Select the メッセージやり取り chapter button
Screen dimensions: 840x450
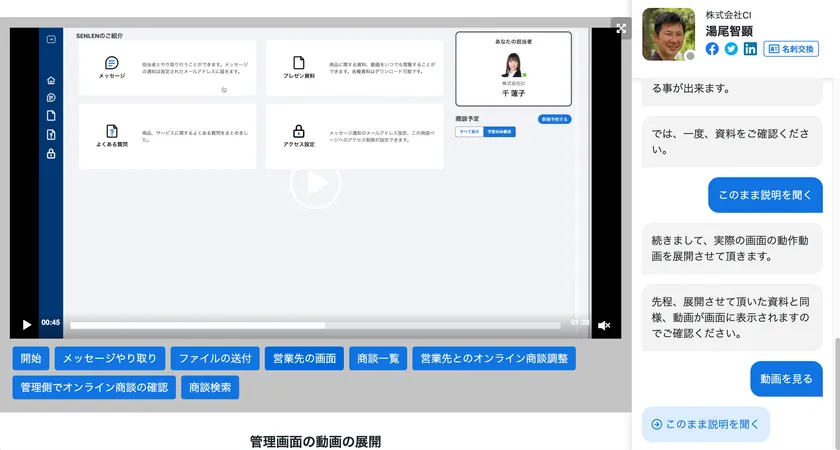pos(110,358)
